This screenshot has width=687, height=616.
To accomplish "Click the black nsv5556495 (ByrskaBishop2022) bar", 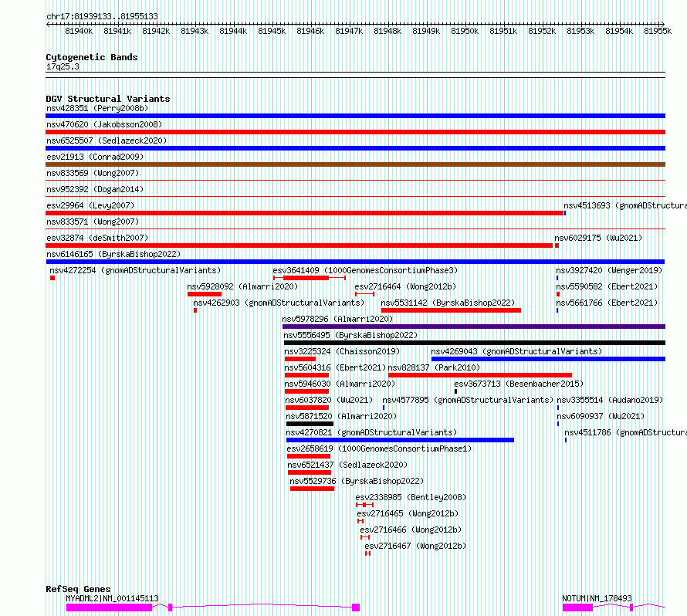I will (x=475, y=343).
